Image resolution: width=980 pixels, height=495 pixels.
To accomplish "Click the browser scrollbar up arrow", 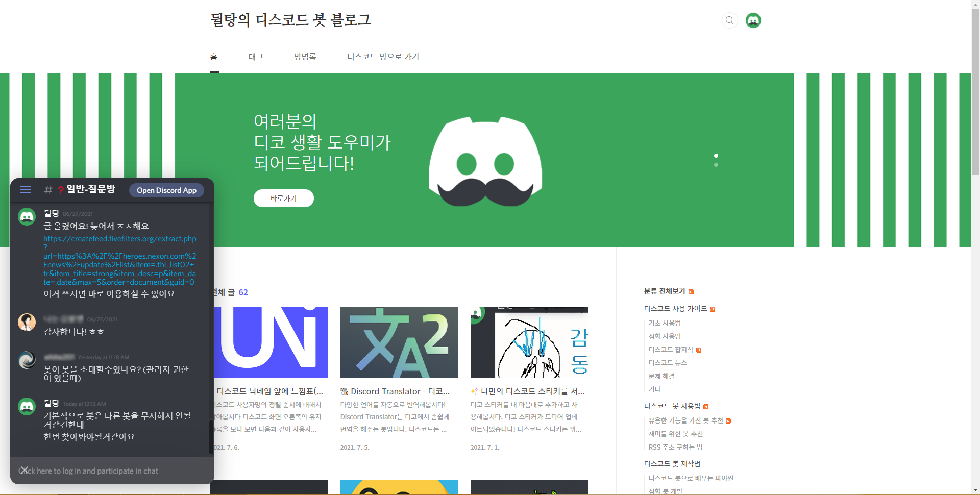I will (975, 4).
